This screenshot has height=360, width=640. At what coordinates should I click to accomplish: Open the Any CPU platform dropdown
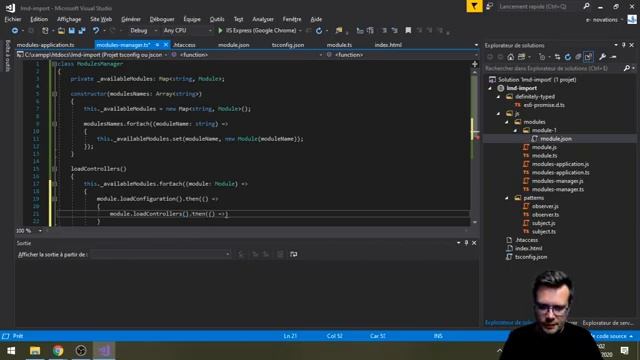pyautogui.click(x=187, y=31)
